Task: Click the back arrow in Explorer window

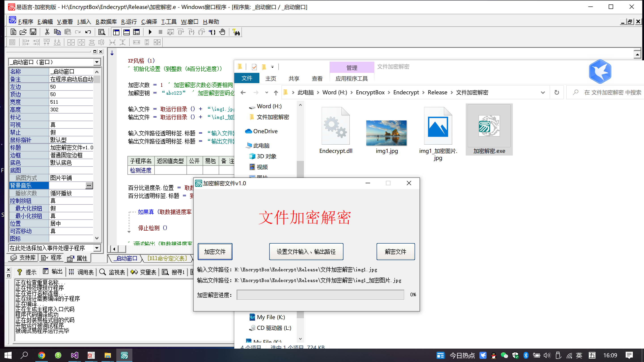Action: pyautogui.click(x=243, y=93)
